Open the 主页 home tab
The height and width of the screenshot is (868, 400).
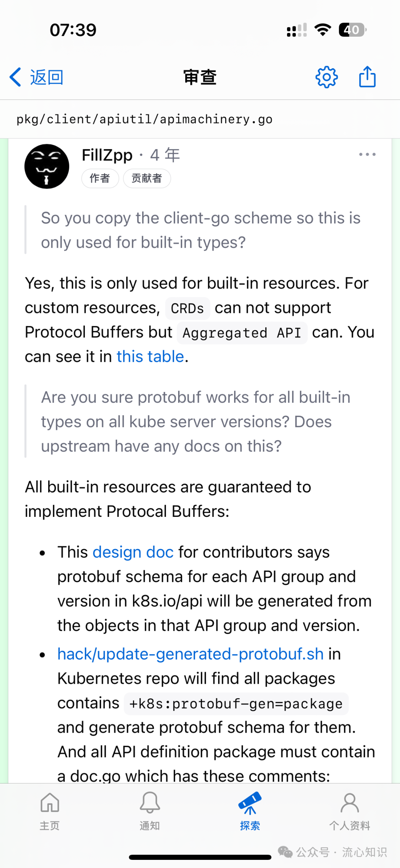coord(50,811)
